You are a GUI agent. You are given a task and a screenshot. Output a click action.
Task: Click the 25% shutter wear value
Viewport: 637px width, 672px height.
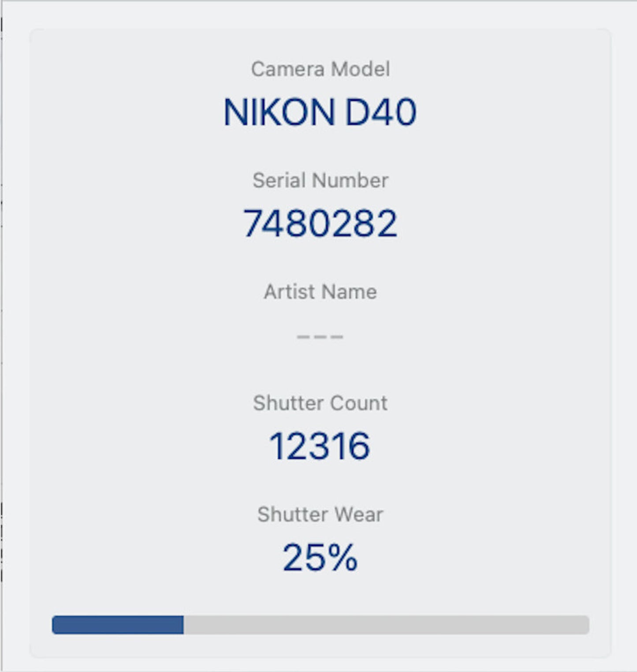coord(320,558)
